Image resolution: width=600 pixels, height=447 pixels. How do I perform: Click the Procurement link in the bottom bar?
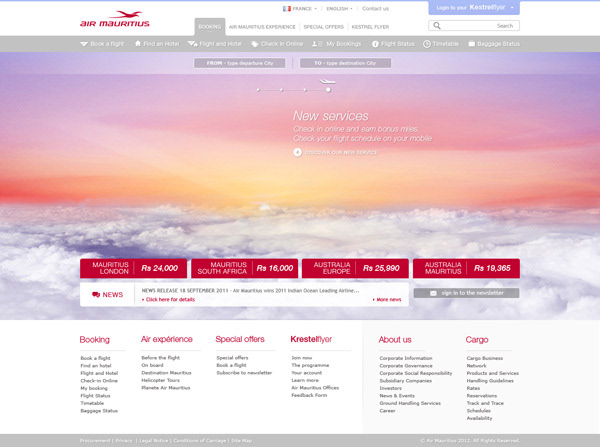[x=95, y=441]
